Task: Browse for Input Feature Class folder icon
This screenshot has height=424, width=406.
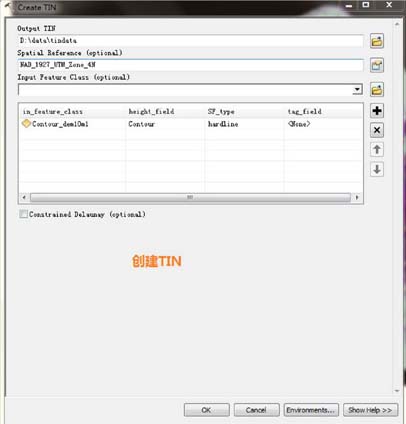Action: [x=377, y=90]
